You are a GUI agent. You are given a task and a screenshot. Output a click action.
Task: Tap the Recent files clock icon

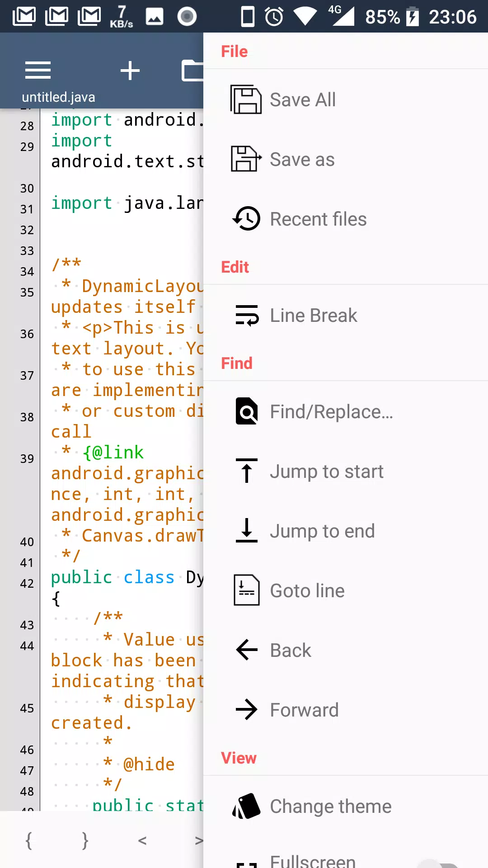click(x=246, y=219)
